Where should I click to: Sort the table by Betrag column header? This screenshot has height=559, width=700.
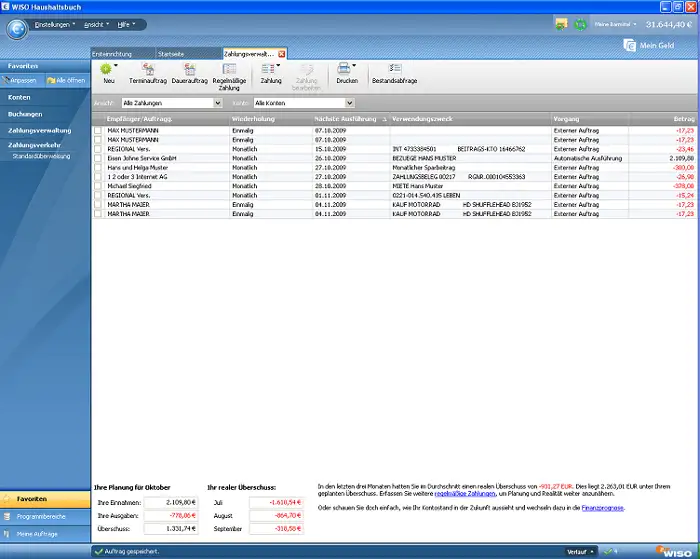680,118
